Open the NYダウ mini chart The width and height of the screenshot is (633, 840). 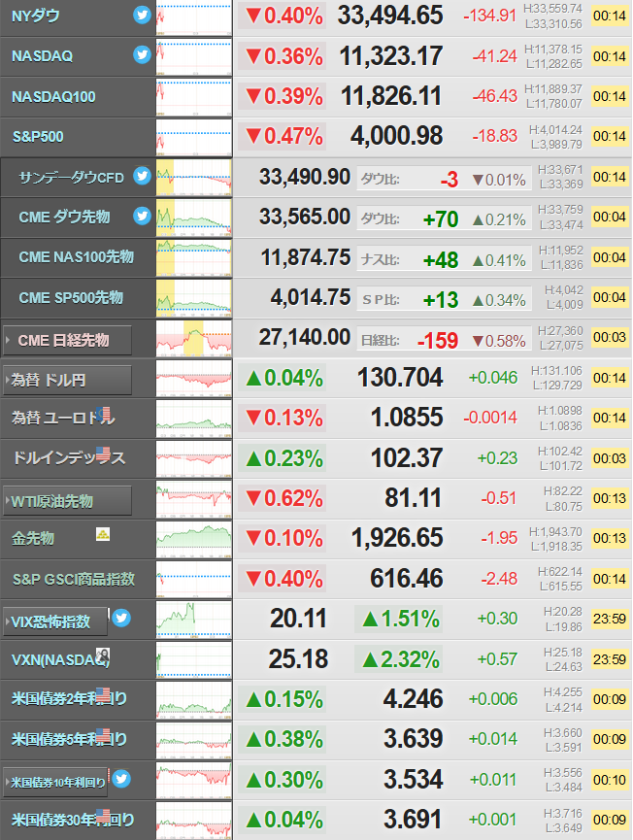pos(194,17)
